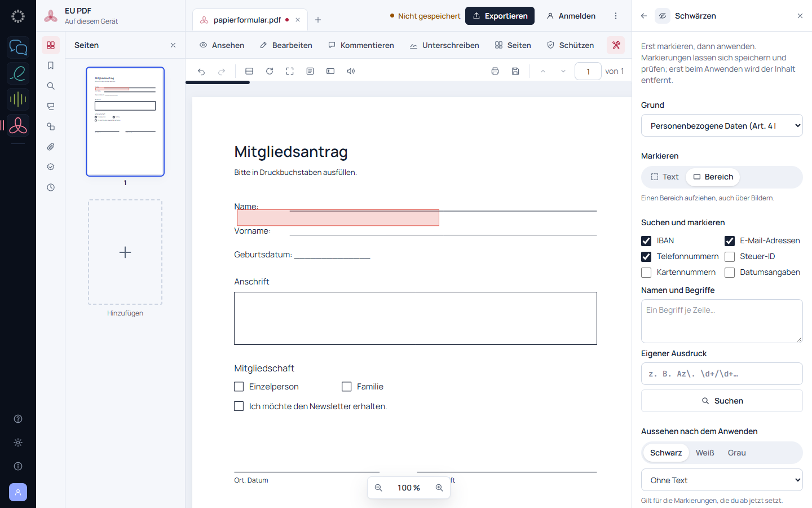Uncheck the IBAN checkbox

click(x=646, y=241)
